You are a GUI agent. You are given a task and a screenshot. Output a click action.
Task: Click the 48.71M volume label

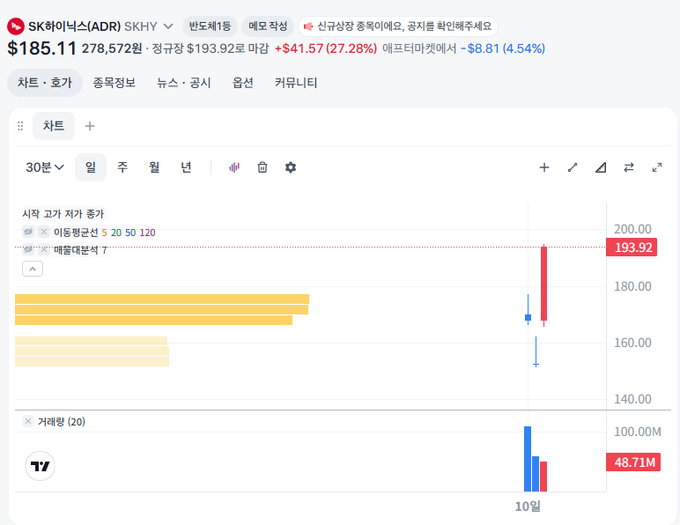pos(633,462)
